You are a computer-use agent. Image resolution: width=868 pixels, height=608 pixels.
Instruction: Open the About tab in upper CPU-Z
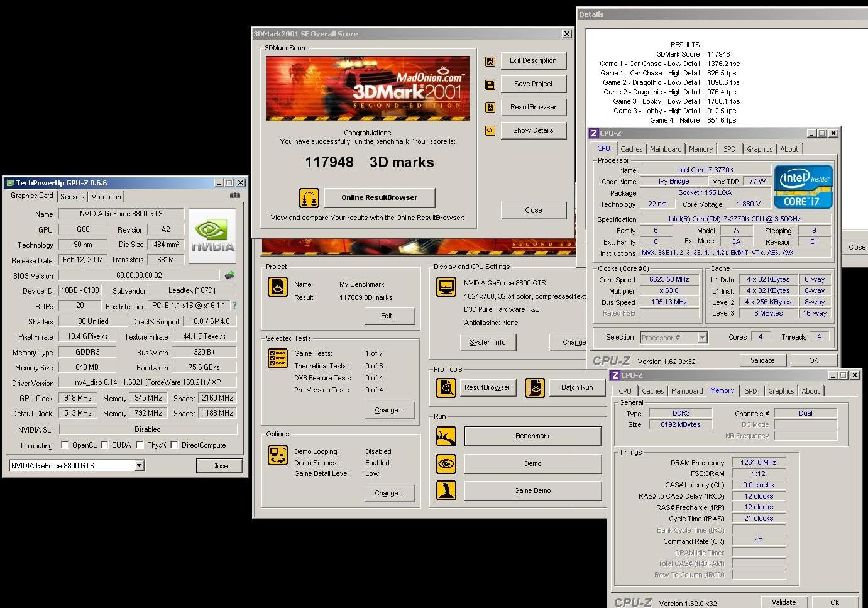click(789, 149)
